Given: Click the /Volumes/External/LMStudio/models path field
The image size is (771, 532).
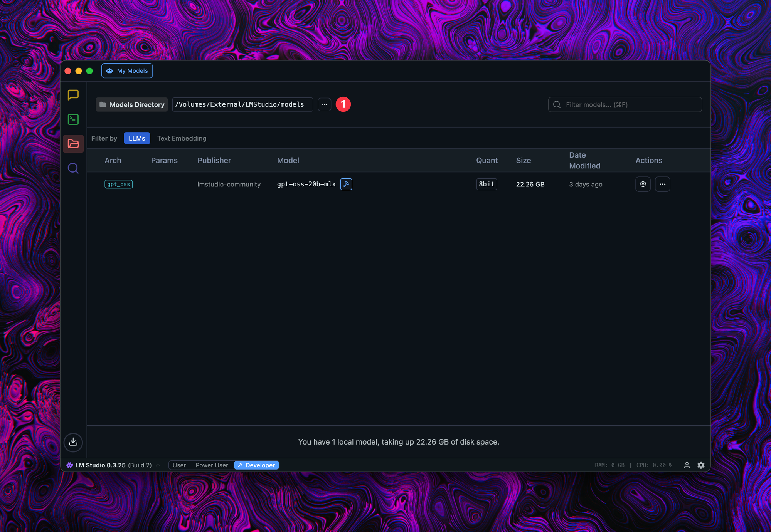Looking at the screenshot, I should pos(242,104).
